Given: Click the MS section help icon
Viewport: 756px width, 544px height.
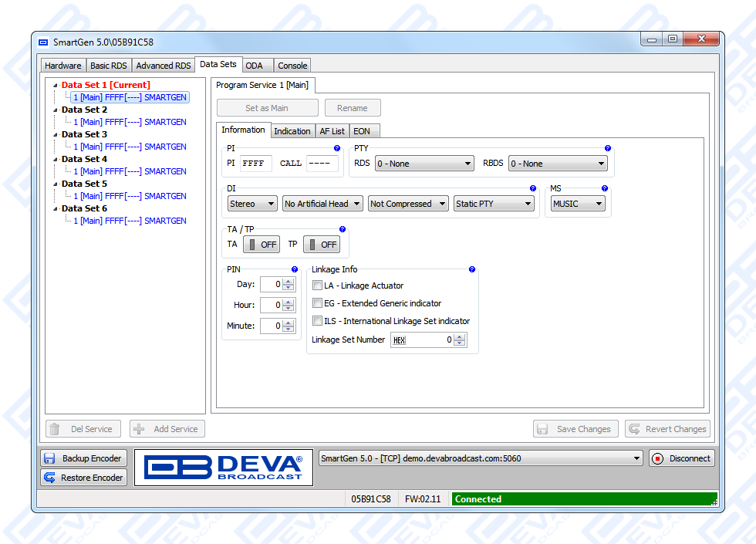Looking at the screenshot, I should (x=605, y=188).
